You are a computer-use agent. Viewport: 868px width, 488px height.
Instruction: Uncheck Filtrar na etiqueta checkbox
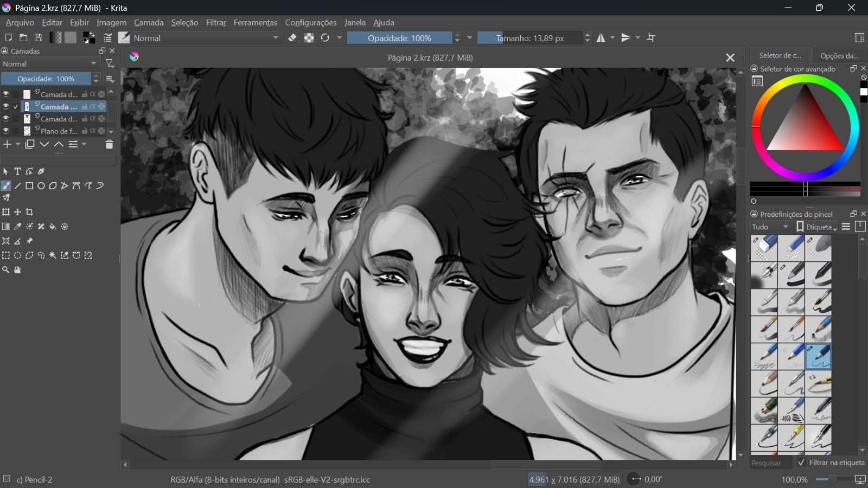pyautogui.click(x=801, y=463)
